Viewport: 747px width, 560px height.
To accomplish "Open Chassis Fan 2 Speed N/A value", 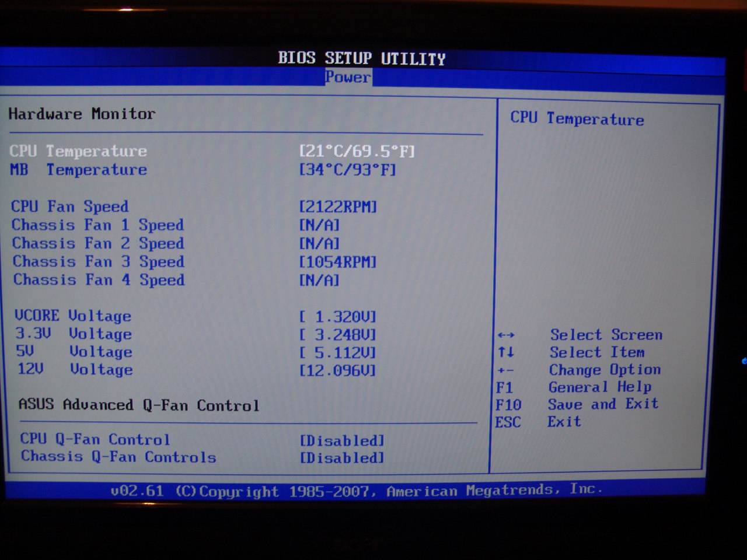I will [319, 243].
